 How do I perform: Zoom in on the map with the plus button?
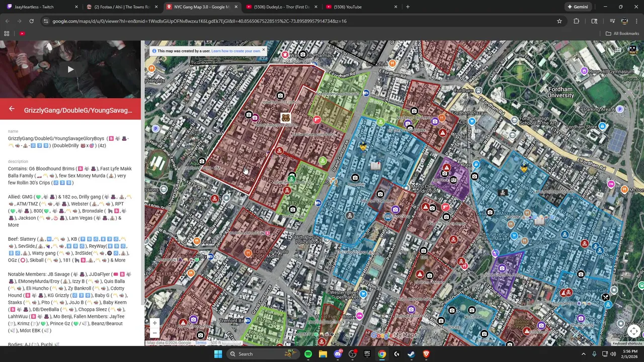tap(155, 323)
